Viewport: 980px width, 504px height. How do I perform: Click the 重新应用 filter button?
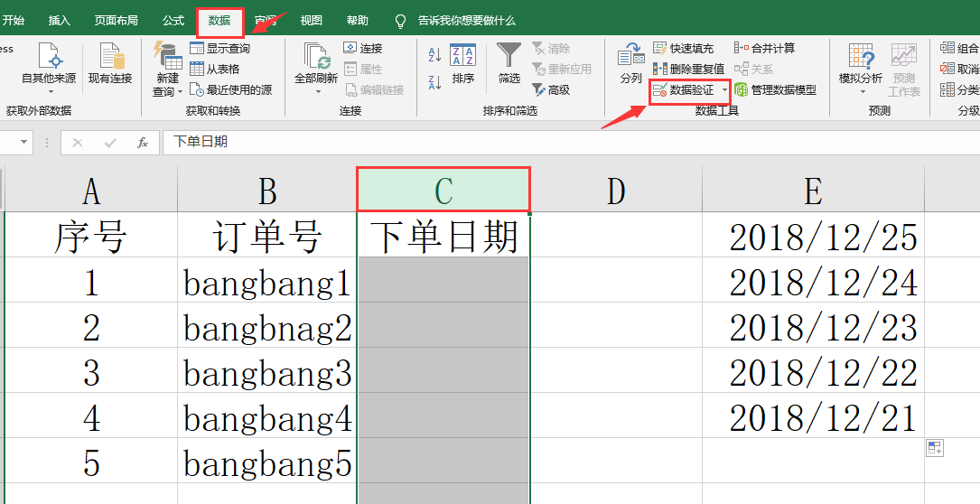tap(561, 69)
